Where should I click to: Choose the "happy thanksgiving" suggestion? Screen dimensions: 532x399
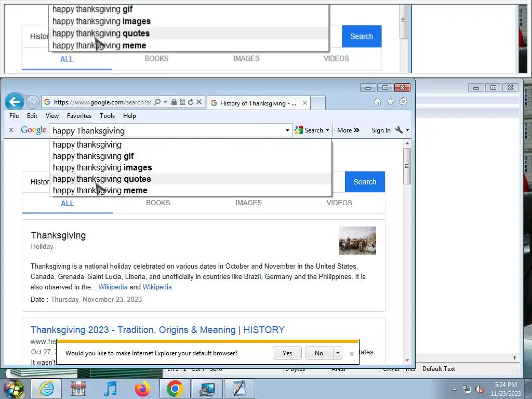point(190,145)
